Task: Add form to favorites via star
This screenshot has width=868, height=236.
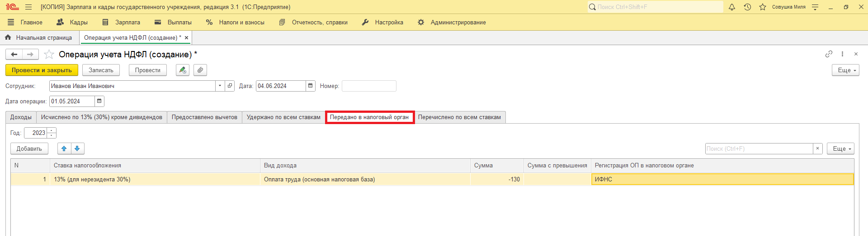Action: tap(49, 55)
